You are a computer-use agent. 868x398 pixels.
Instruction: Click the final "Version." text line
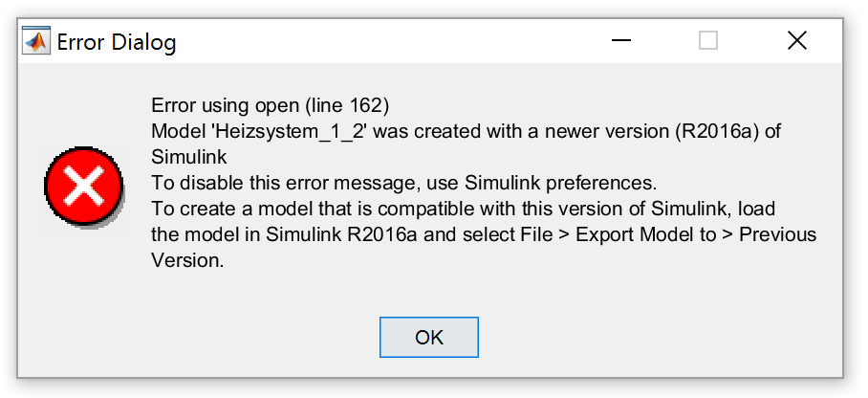tap(187, 260)
